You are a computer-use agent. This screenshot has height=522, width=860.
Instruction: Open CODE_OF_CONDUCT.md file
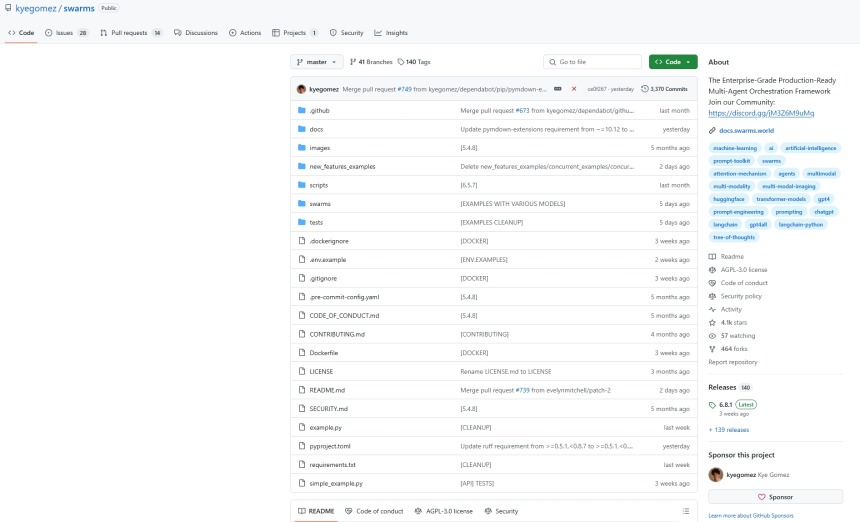coord(344,316)
